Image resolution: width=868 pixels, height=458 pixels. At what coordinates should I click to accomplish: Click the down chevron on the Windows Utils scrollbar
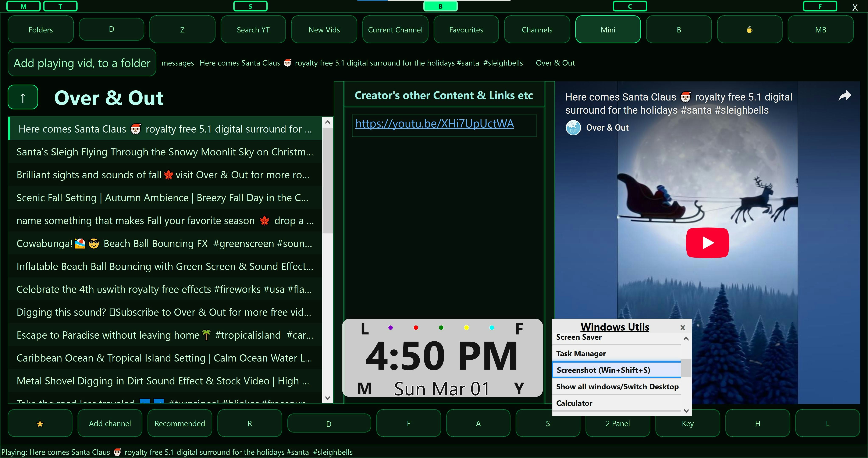click(x=686, y=411)
